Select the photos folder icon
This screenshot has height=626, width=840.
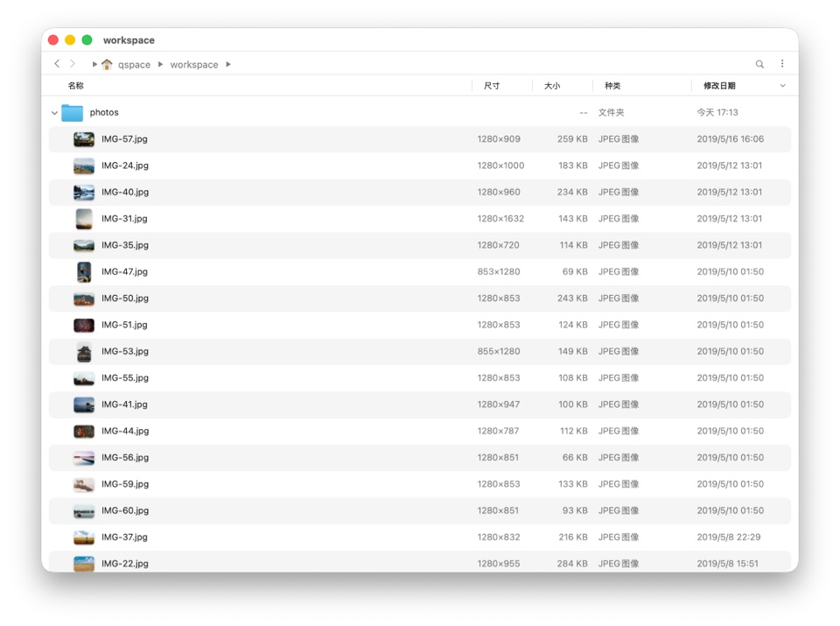(x=72, y=113)
